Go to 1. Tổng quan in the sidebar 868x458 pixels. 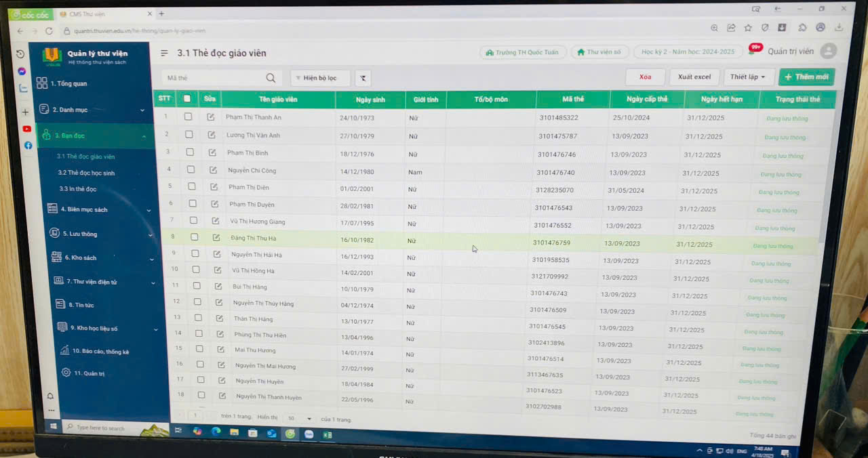pyautogui.click(x=72, y=84)
